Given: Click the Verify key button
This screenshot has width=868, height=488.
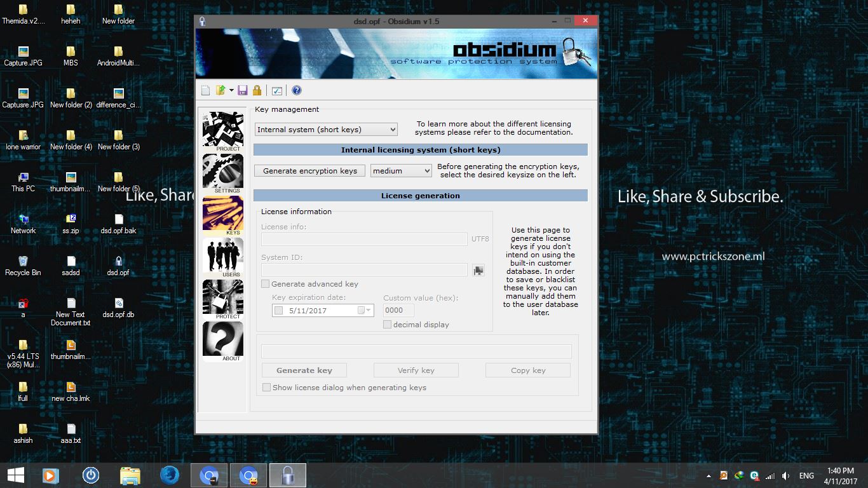Looking at the screenshot, I should point(416,370).
